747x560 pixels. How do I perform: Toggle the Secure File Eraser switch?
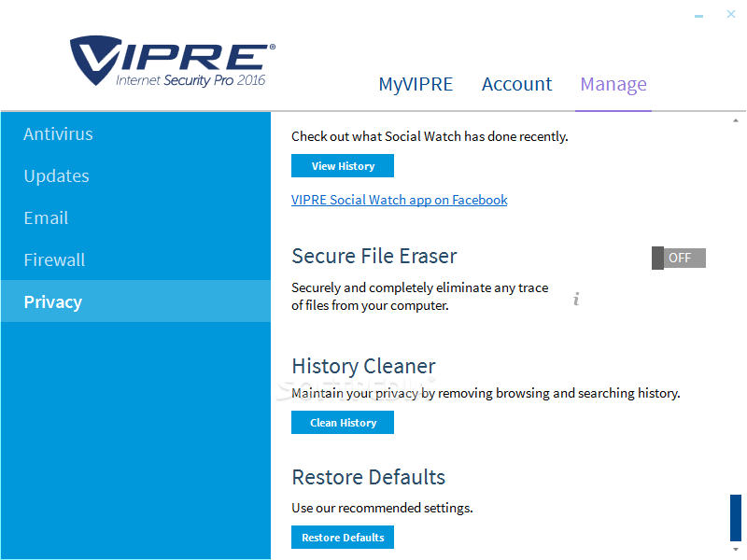pos(679,258)
